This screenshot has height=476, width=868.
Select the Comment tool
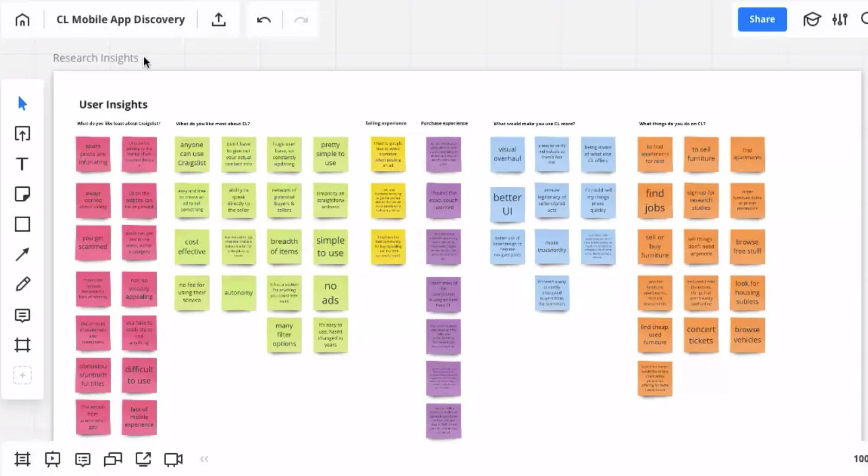[x=22, y=315]
